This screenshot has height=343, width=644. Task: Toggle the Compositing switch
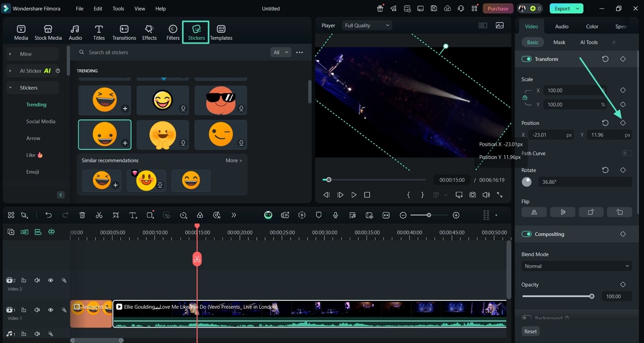526,234
